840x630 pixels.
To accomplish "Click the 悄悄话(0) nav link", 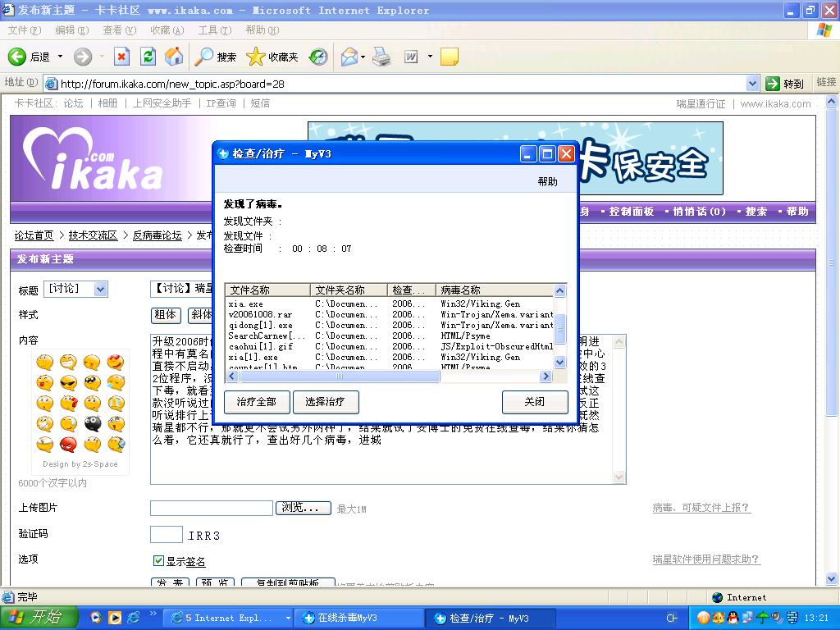I will tap(699, 212).
